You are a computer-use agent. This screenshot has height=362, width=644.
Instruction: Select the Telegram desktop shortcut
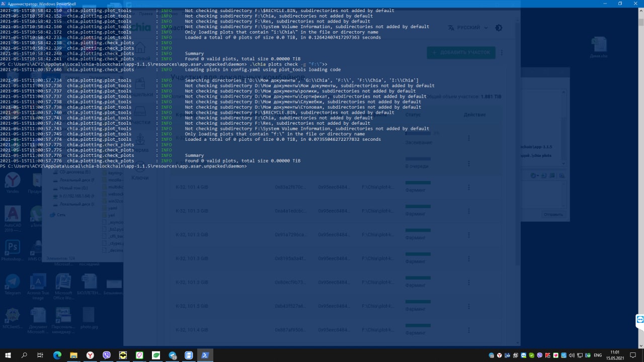click(13, 284)
